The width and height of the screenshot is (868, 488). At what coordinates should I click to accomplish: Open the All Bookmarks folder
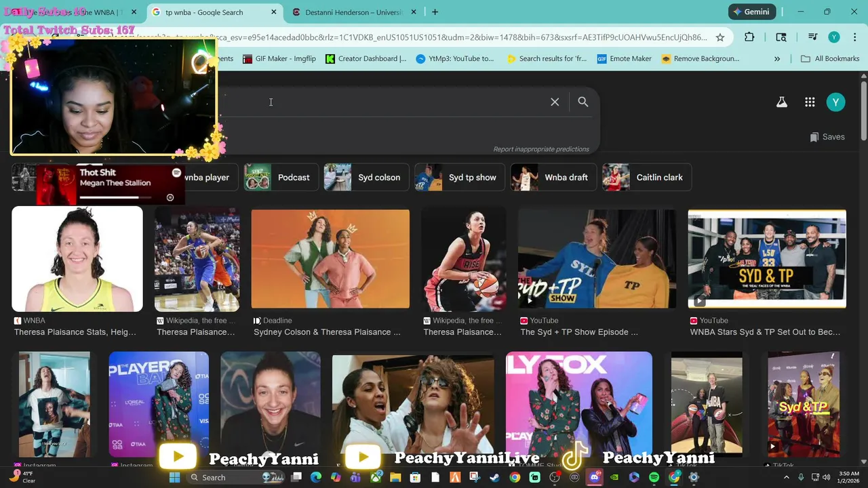point(830,59)
